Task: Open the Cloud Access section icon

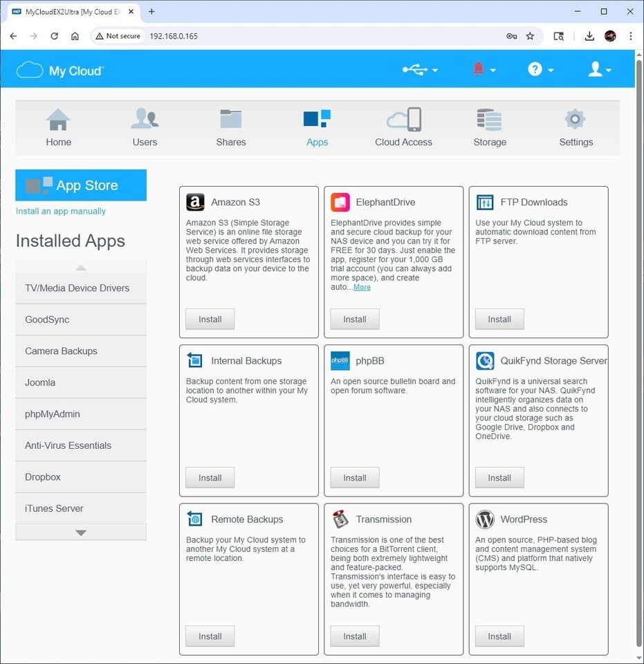Action: [403, 120]
